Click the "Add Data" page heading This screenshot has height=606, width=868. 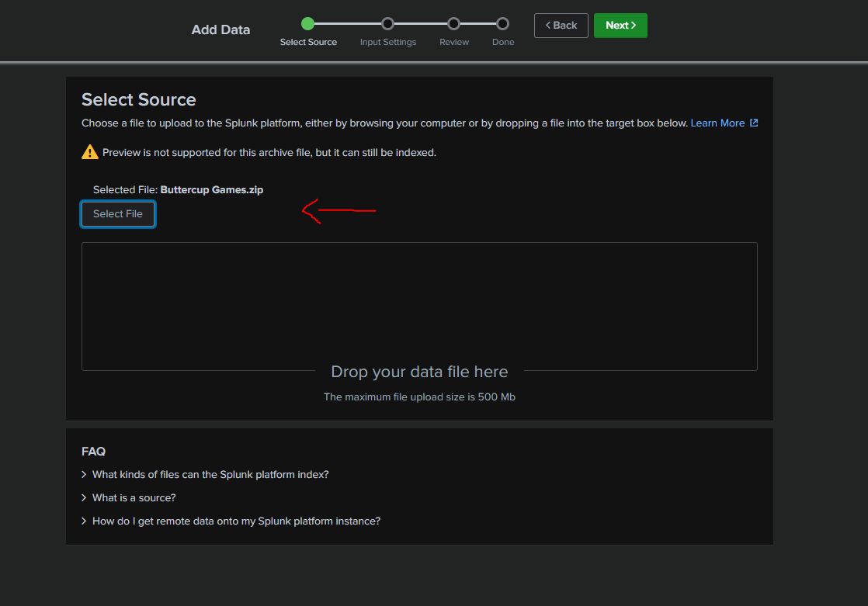220,29
